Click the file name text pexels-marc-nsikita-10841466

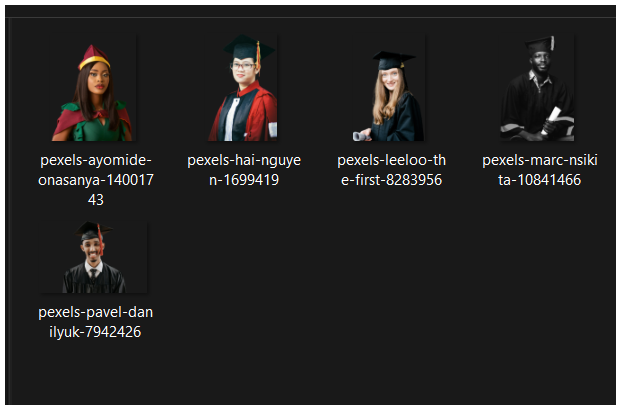click(x=540, y=170)
